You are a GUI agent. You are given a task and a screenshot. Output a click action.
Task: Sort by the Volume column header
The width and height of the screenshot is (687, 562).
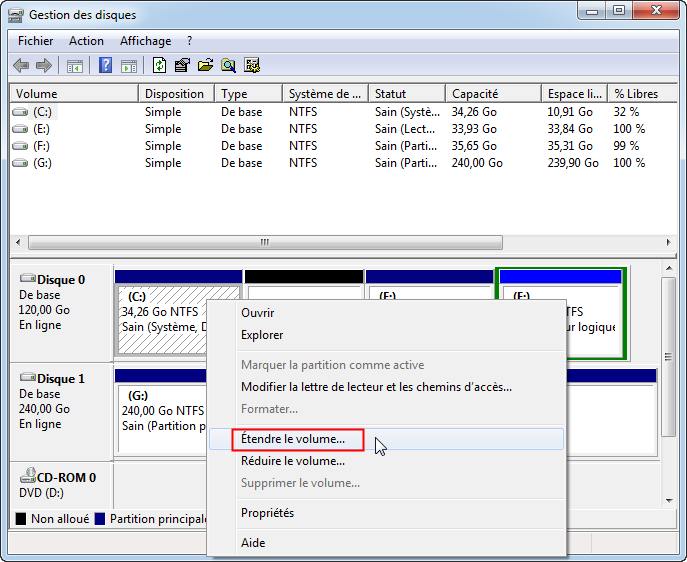click(x=74, y=94)
